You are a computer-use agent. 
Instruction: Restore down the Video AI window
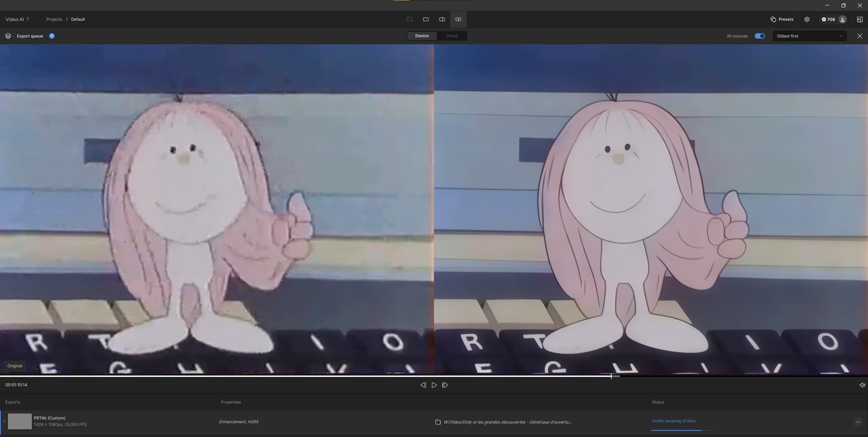point(844,5)
